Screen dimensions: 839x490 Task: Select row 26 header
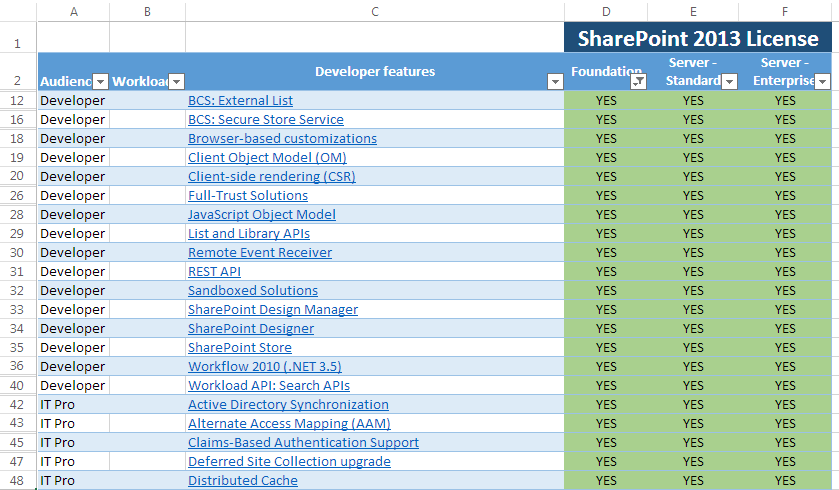point(18,195)
